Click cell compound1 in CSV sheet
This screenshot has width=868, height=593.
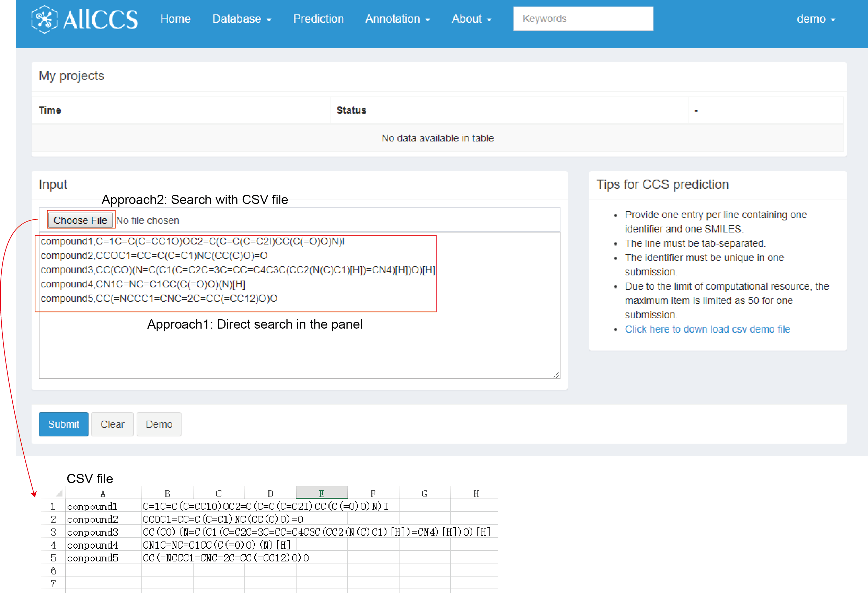[103, 506]
